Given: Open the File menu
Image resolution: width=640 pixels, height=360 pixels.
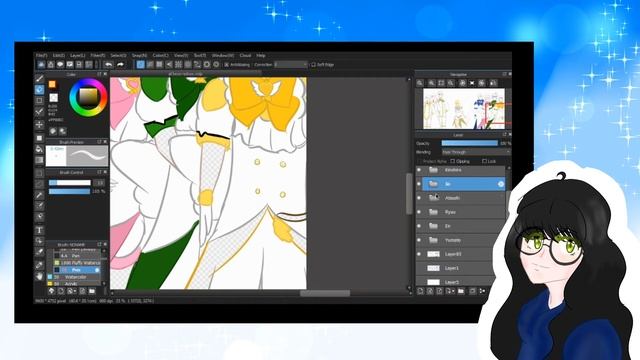Looking at the screenshot, I should [41, 55].
